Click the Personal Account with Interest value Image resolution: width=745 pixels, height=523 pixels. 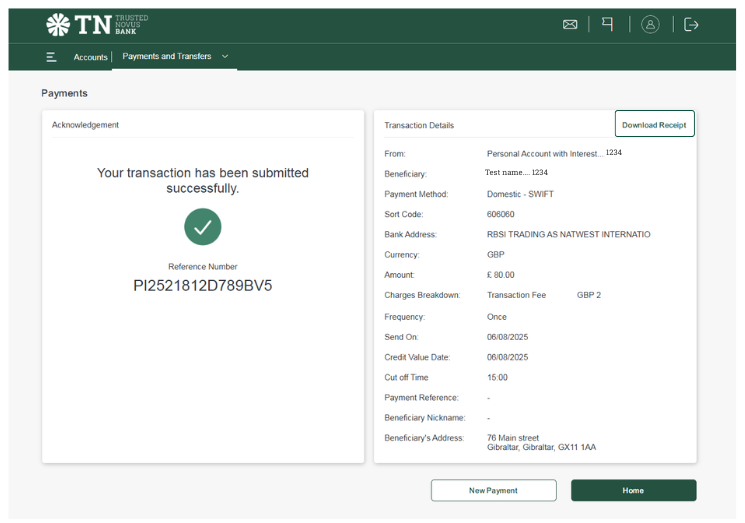(x=545, y=154)
